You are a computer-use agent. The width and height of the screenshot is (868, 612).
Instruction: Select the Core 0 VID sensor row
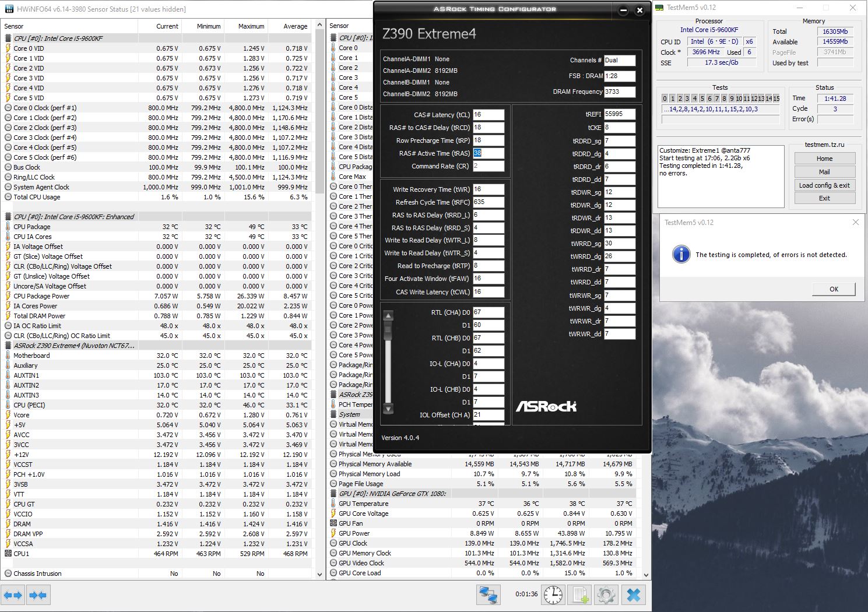click(156, 48)
